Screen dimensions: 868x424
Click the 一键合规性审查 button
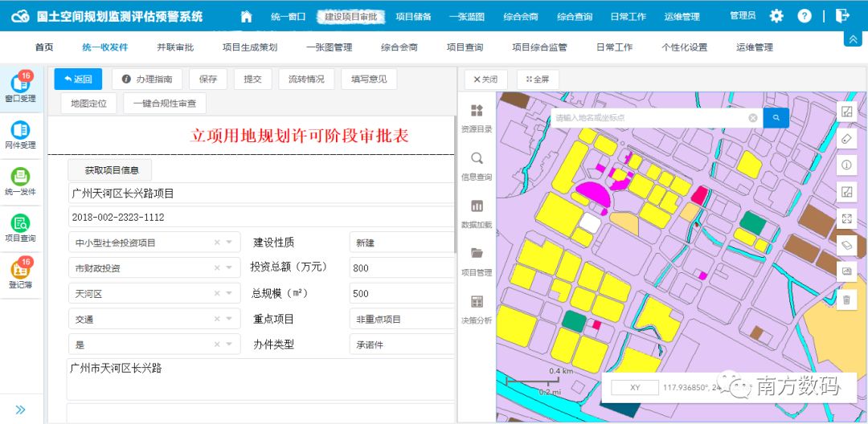[x=165, y=104]
